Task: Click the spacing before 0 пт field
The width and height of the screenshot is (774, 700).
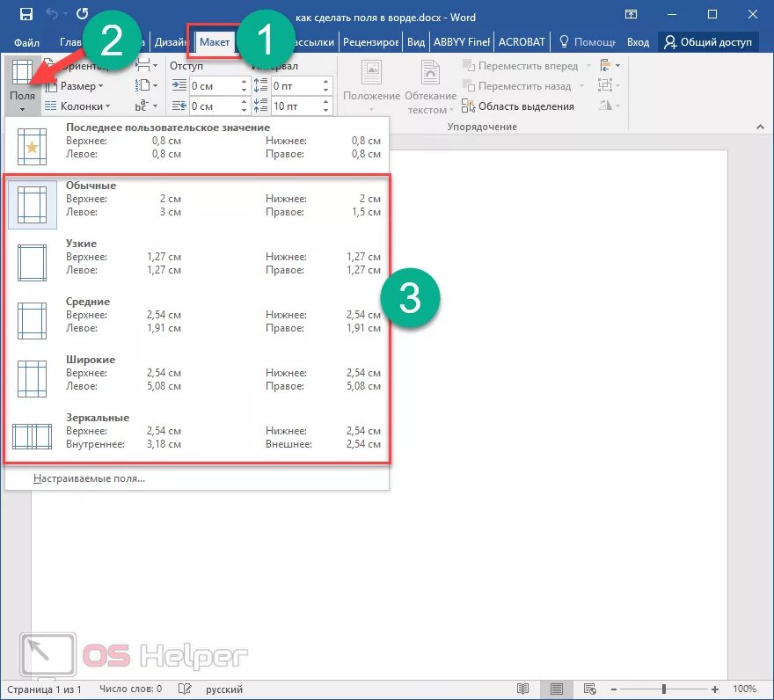Action: [296, 86]
